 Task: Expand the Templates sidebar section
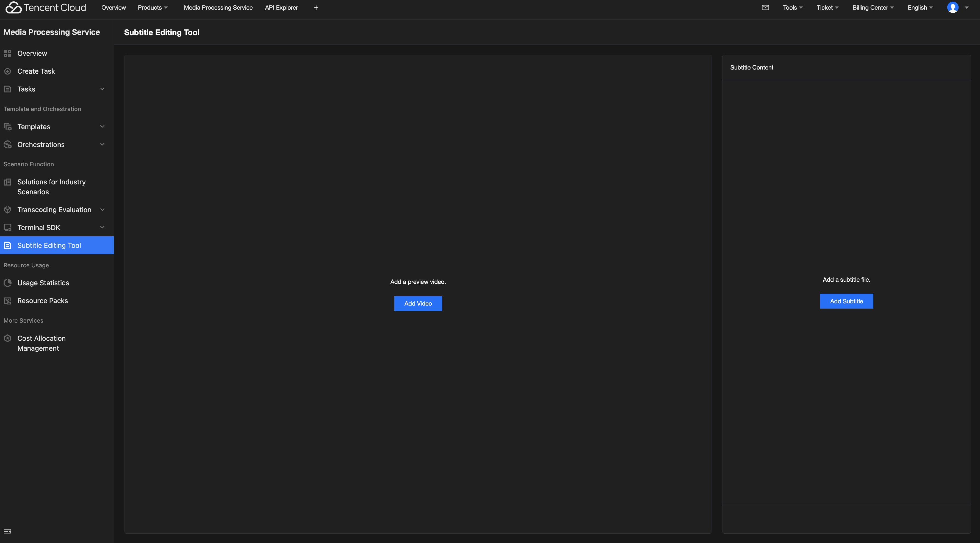(102, 126)
